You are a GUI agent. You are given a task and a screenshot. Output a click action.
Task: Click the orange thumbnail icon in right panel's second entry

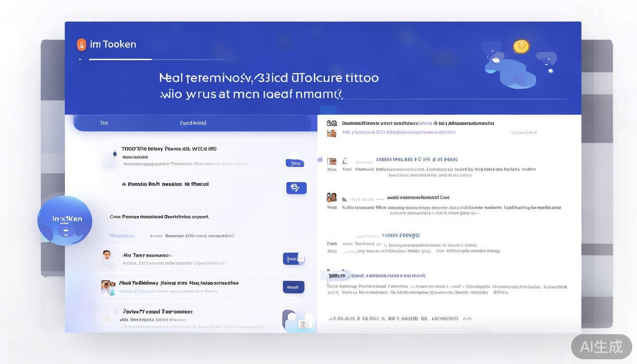click(x=332, y=162)
